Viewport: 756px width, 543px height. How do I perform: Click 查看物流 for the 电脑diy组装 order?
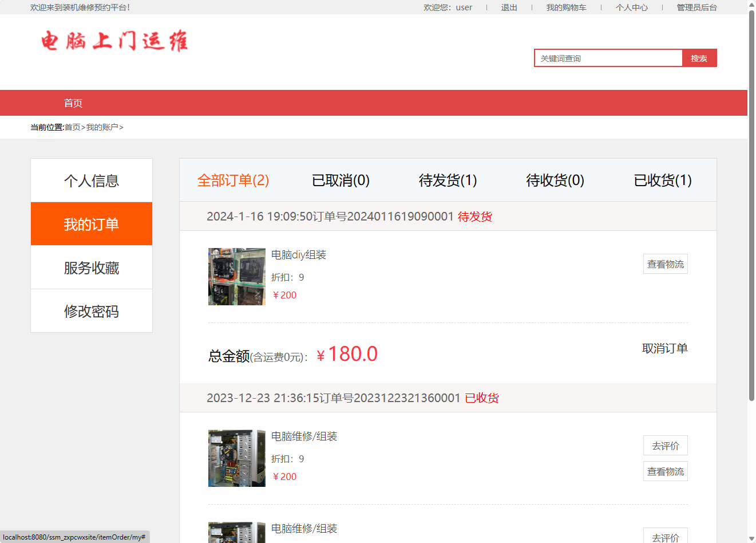(x=665, y=263)
